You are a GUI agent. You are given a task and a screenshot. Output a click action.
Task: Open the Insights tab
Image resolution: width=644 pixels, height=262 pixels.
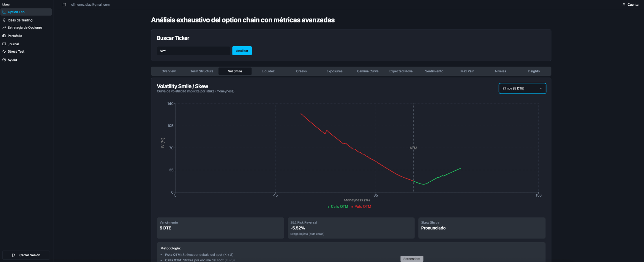(x=534, y=71)
